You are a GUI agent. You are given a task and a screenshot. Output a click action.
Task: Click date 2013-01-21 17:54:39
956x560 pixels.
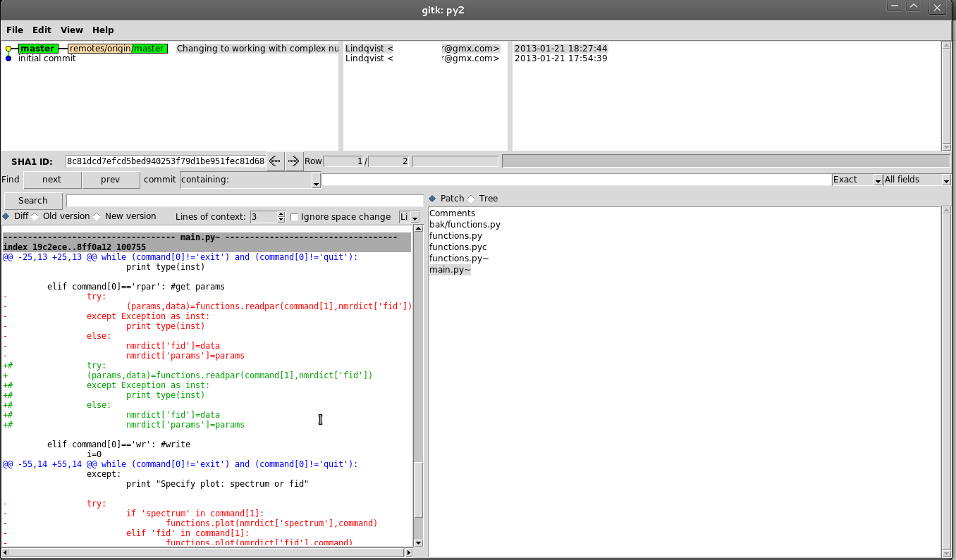point(561,58)
